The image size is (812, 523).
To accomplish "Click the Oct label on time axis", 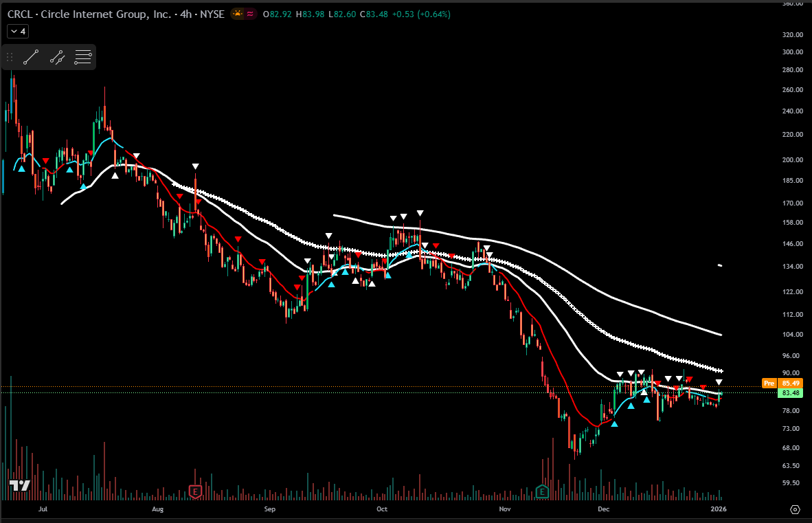I will (382, 509).
